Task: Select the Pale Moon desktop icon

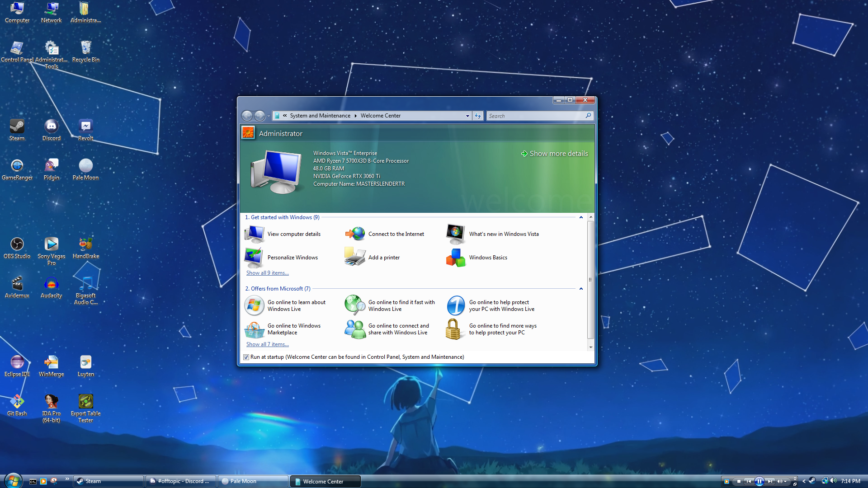Action: pyautogui.click(x=86, y=169)
